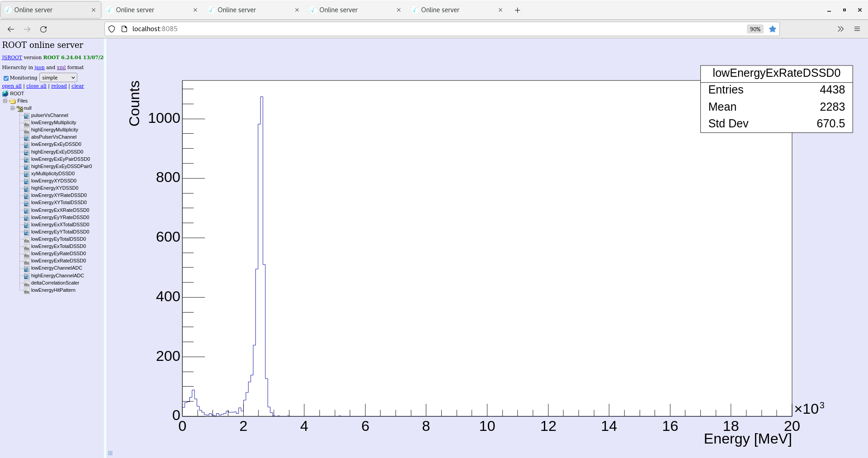Open a new browser tab
The height and width of the screenshot is (458, 868).
pyautogui.click(x=517, y=10)
